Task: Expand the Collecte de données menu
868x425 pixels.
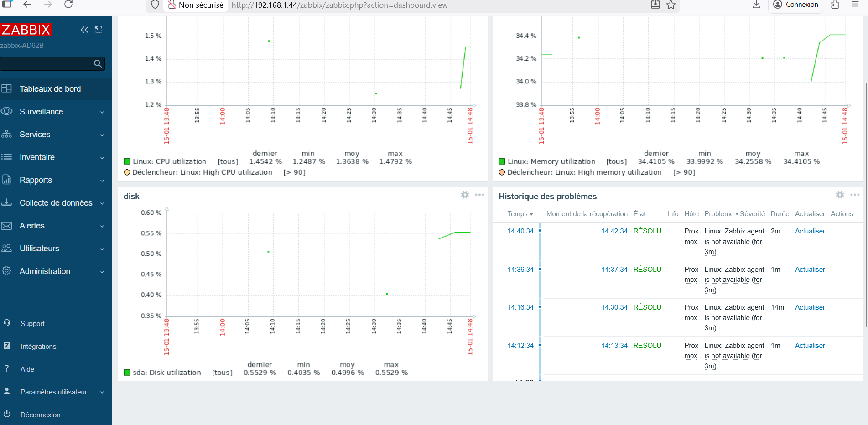Action: pyautogui.click(x=55, y=203)
